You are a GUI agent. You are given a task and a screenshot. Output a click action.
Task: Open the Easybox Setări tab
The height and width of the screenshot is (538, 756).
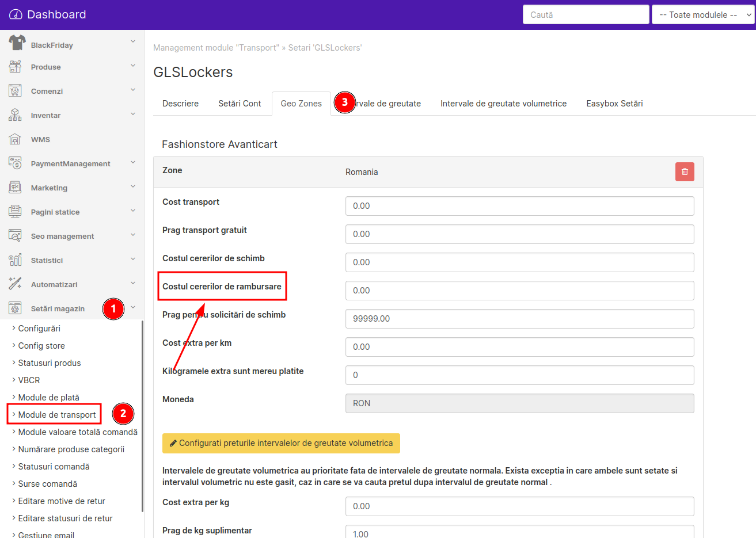[614, 104]
